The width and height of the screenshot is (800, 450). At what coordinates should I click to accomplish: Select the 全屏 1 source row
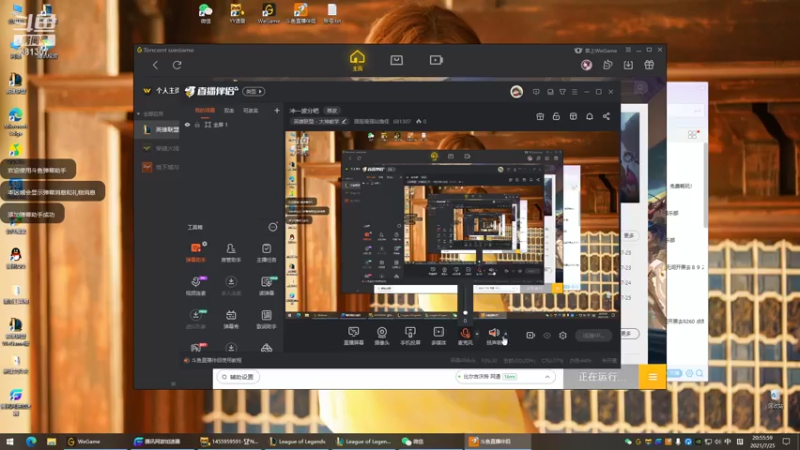[232, 124]
